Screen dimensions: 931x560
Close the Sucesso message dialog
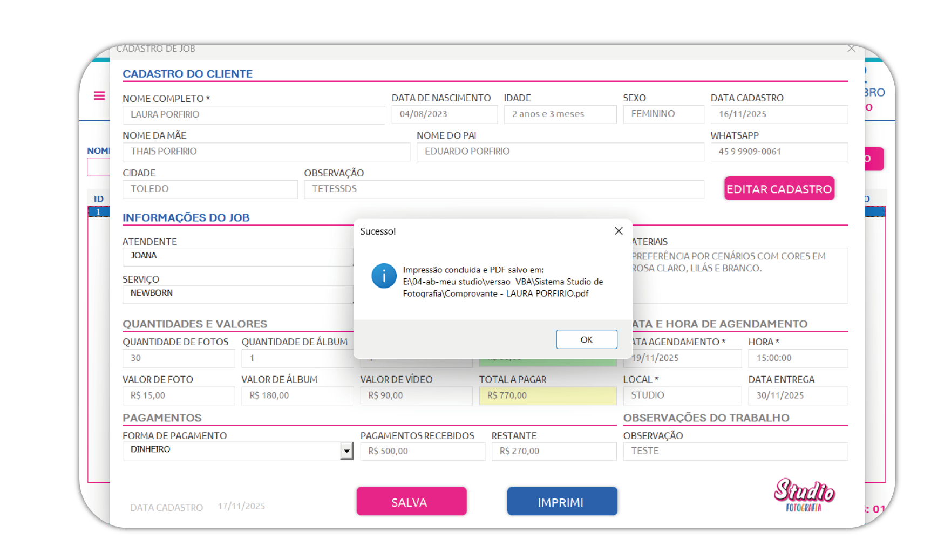pos(619,231)
